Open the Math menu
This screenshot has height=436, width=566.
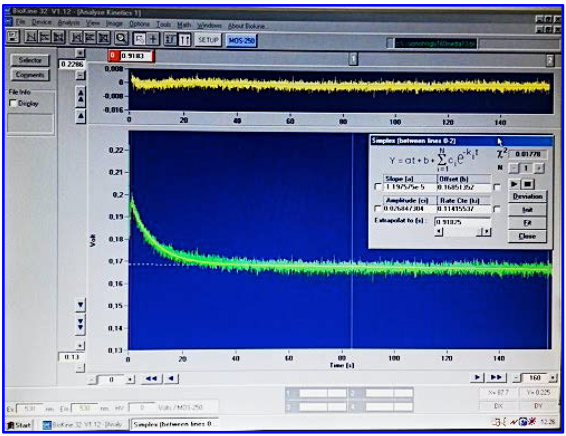click(184, 25)
